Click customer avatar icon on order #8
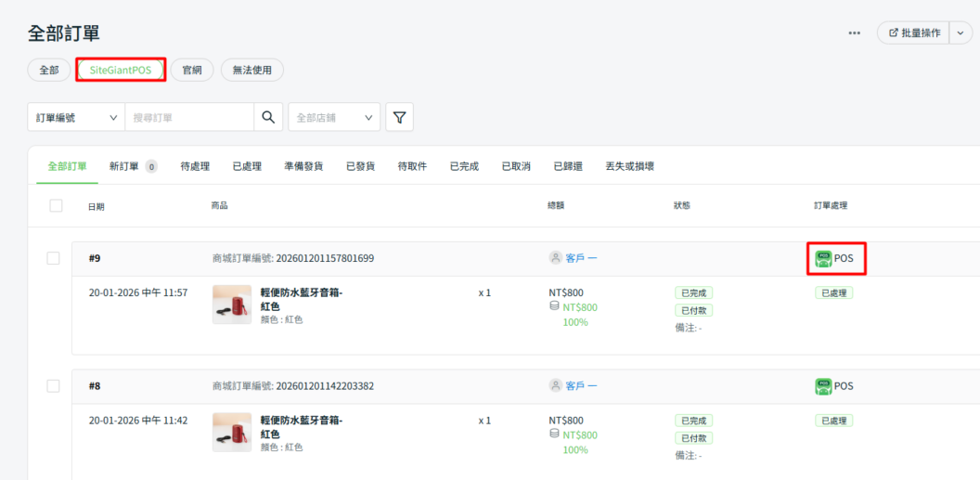The height and width of the screenshot is (480, 980). (556, 385)
